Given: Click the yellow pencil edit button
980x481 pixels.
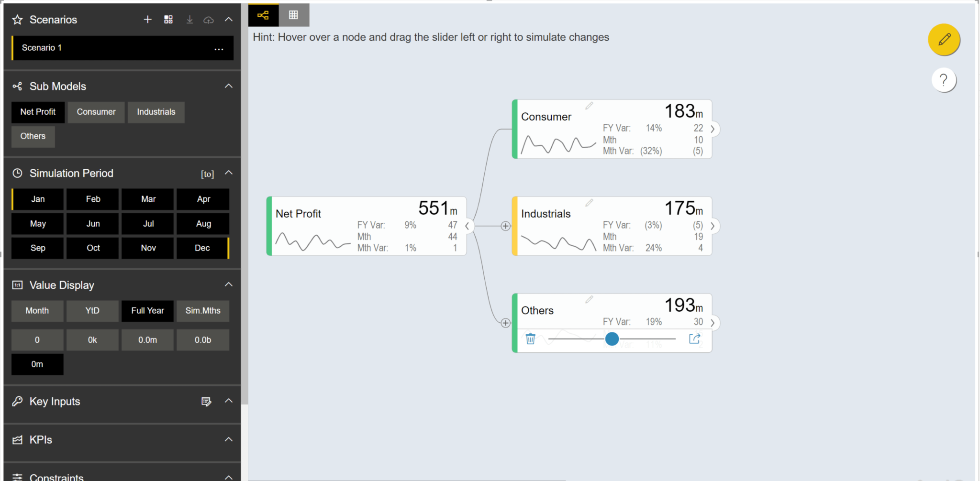Looking at the screenshot, I should pos(944,40).
